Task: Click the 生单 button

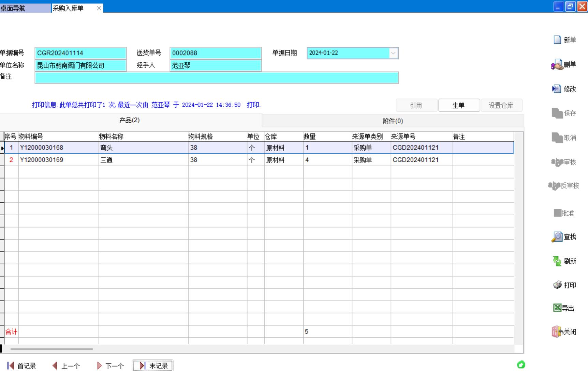Action: tap(459, 106)
